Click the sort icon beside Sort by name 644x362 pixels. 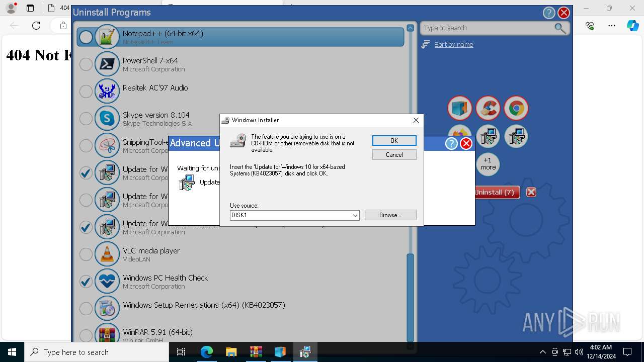426,45
